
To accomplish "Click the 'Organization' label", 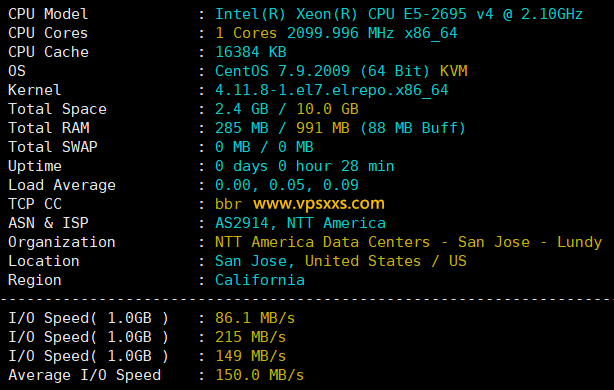I will (x=62, y=242).
